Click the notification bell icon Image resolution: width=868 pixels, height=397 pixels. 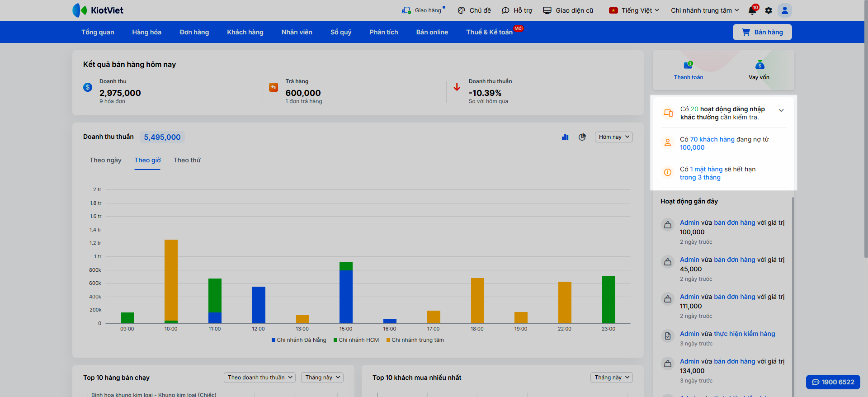[752, 10]
